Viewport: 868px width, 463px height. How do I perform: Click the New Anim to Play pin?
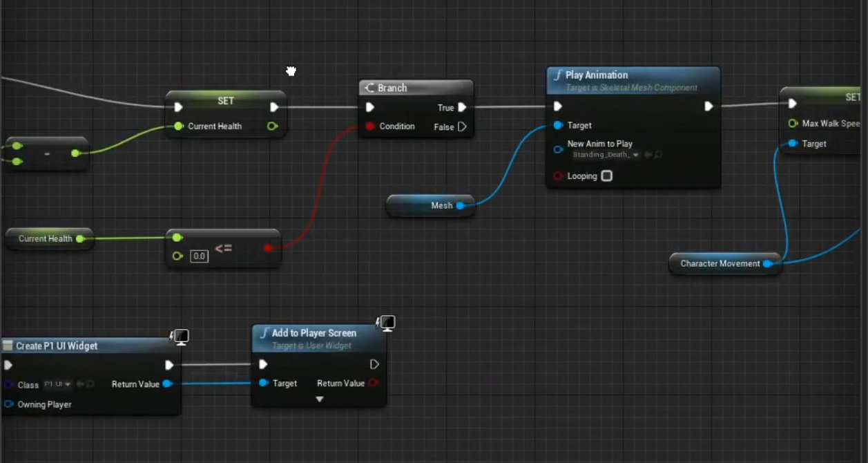pos(558,149)
